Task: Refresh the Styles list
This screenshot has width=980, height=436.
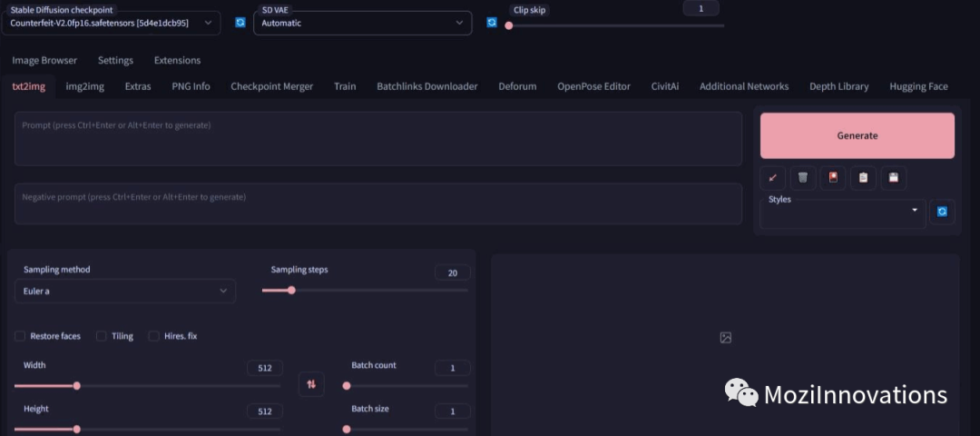Action: tap(942, 212)
